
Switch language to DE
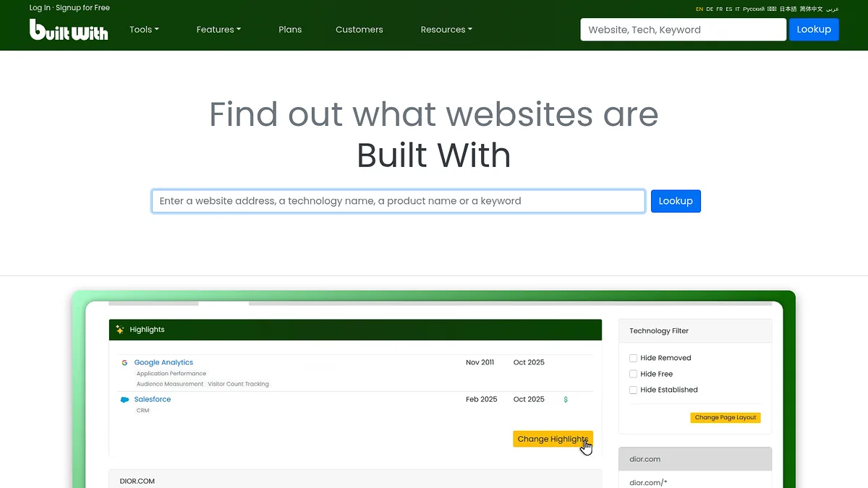pos(710,9)
